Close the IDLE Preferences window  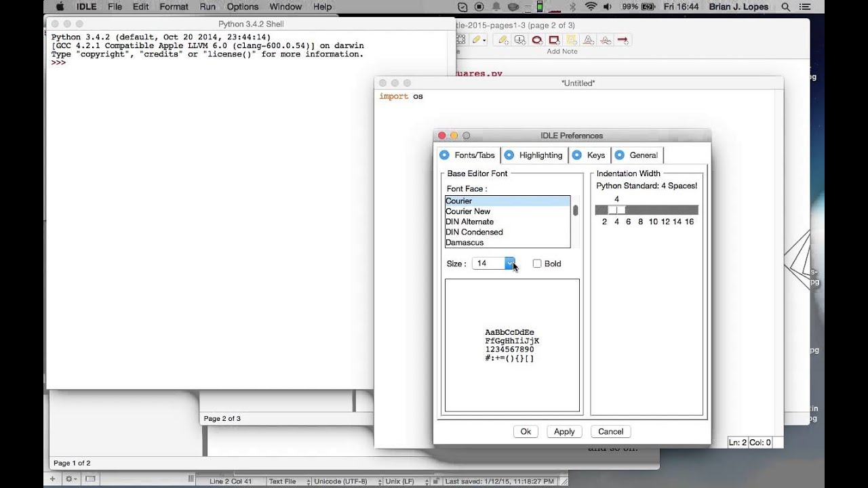coord(442,136)
